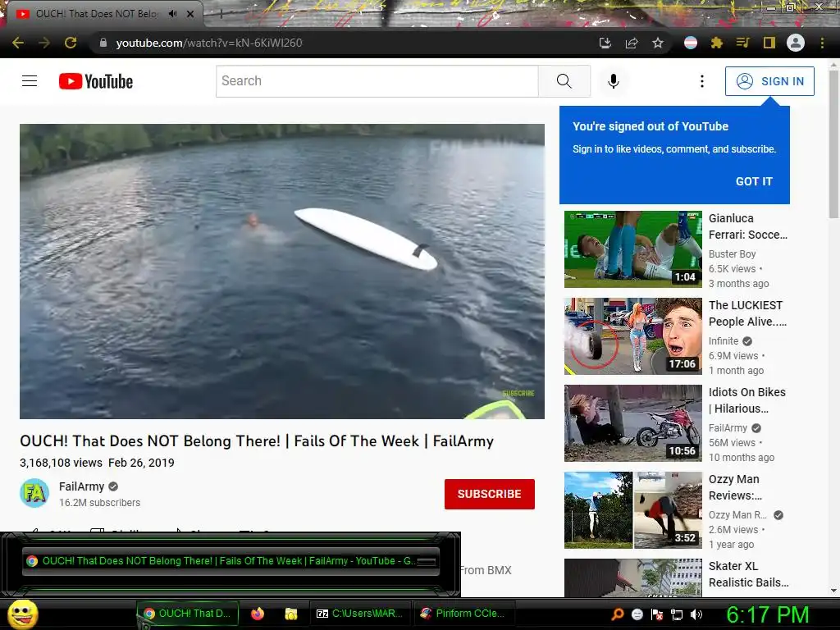Switch to the Piriform CCle... taskbar item

click(463, 614)
